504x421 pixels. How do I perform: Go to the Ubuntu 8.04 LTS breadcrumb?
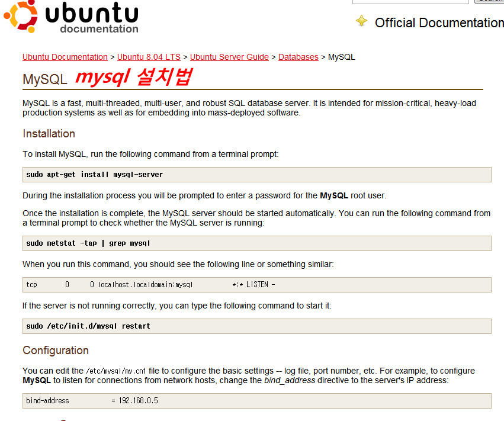click(x=149, y=57)
